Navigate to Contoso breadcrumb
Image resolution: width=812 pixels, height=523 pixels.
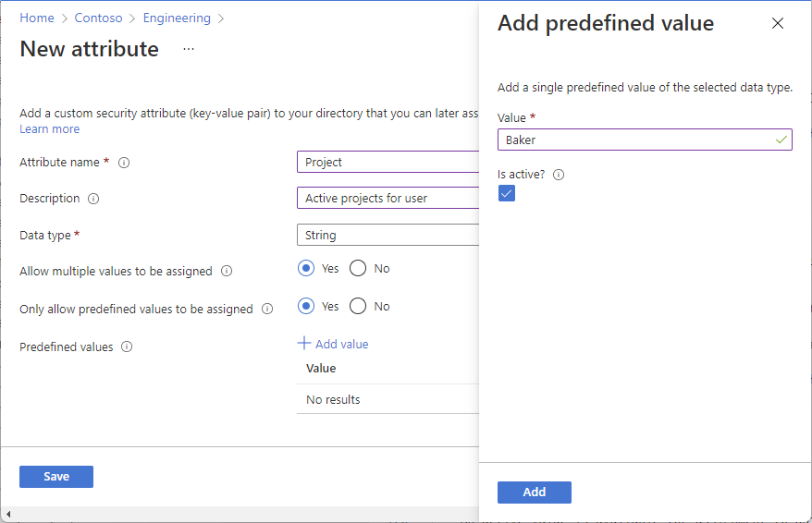click(x=98, y=18)
